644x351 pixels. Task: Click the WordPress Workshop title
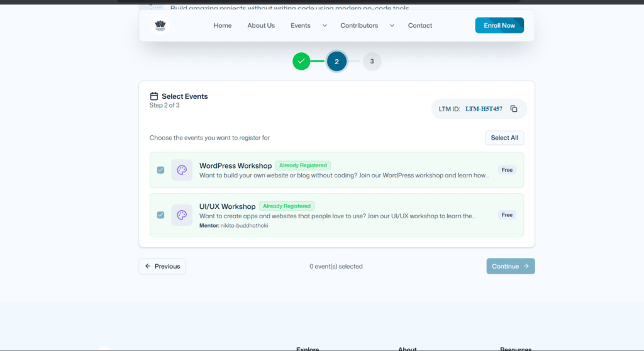click(x=235, y=166)
